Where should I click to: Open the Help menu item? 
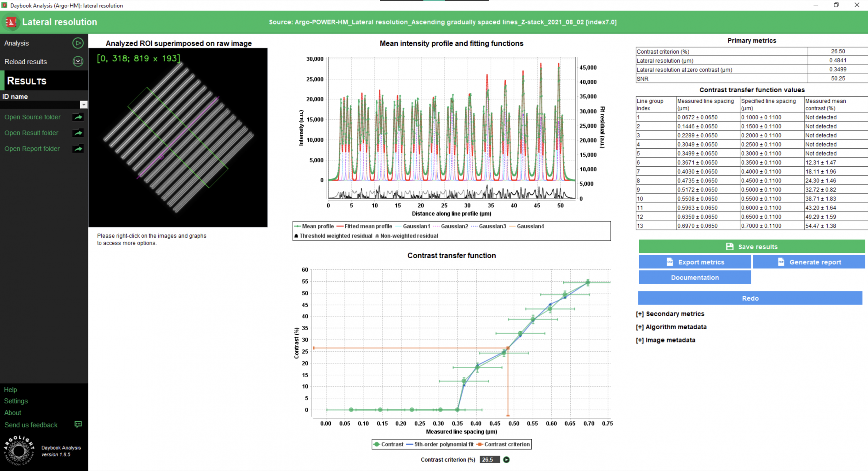[11, 390]
